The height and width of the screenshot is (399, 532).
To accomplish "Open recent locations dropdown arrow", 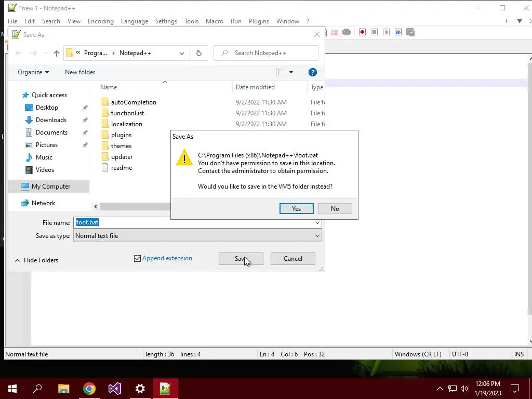I will tap(46, 53).
